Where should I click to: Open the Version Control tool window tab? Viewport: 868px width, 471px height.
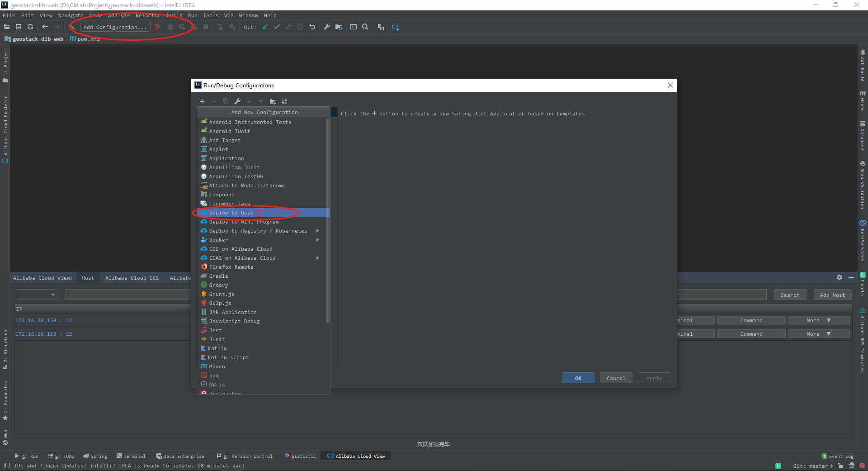(244, 456)
